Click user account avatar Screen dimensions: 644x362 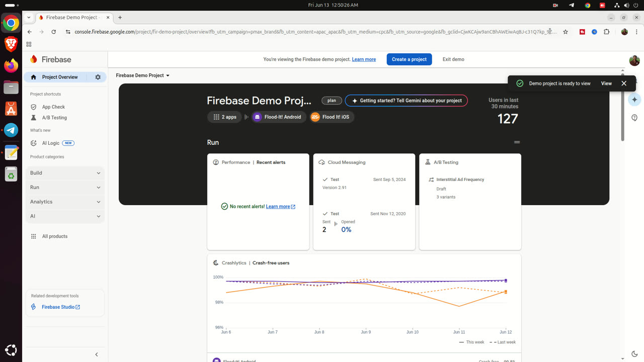(x=634, y=60)
